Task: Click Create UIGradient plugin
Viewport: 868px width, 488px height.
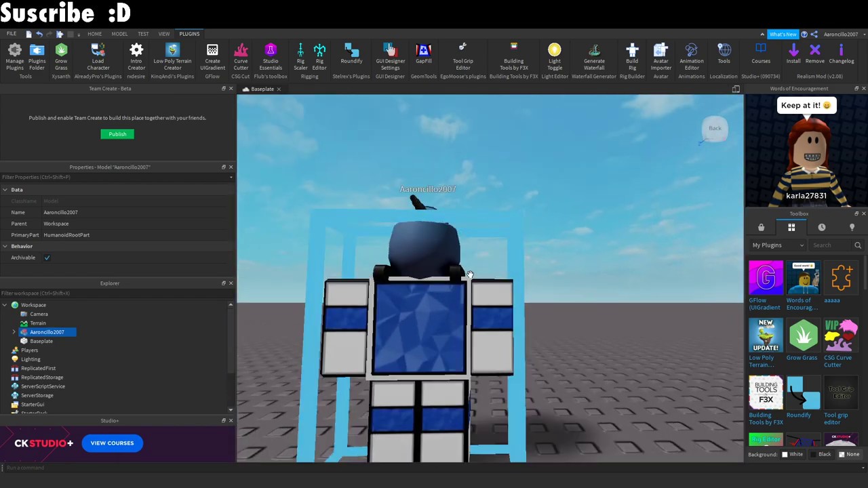Action: tap(212, 56)
